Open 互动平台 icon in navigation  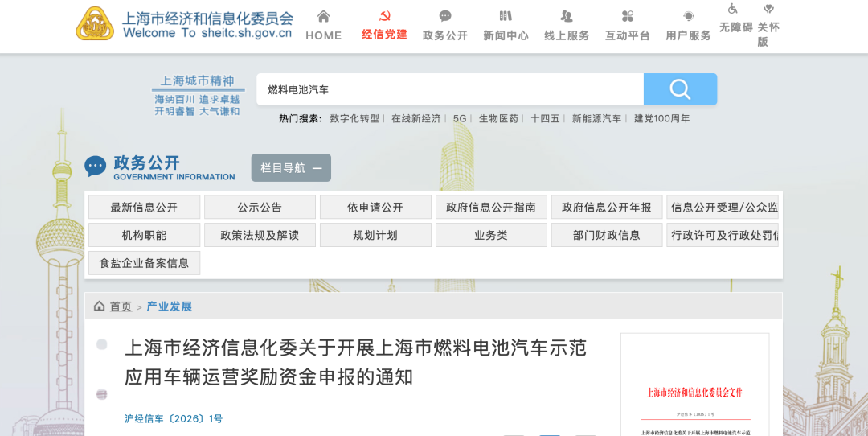(x=628, y=16)
